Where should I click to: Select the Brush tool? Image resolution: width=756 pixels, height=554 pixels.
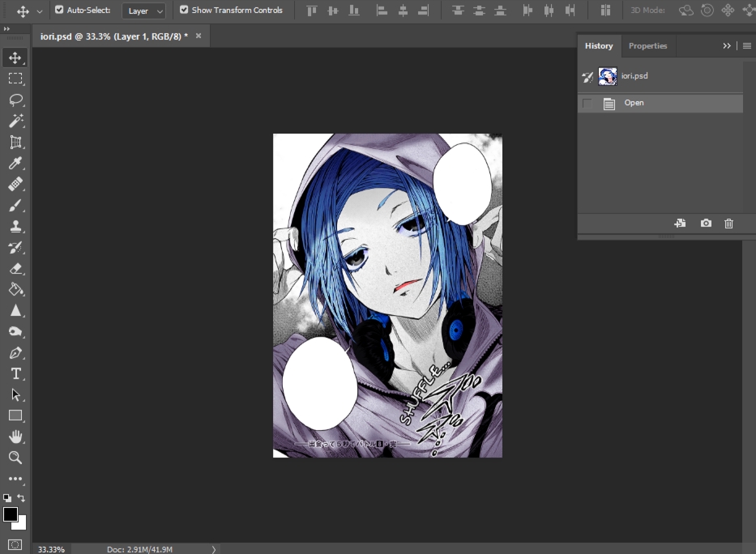coord(15,206)
